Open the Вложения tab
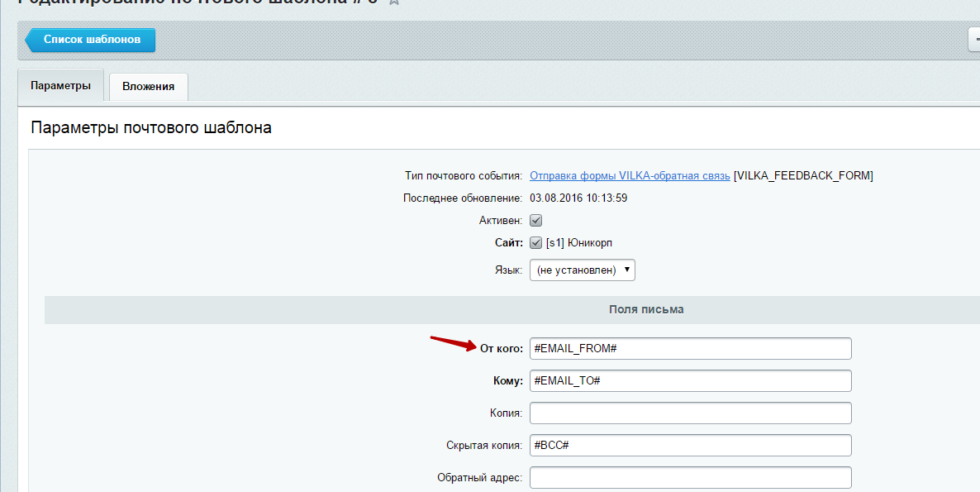The image size is (980, 492). 148,87
